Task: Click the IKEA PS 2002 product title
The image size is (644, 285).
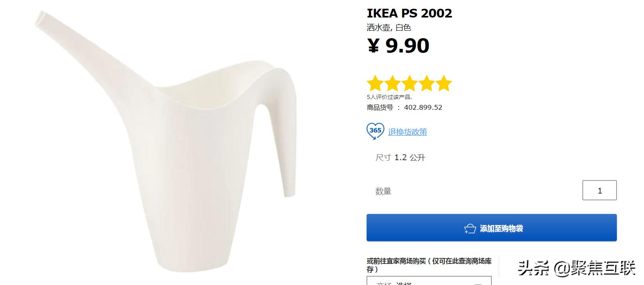Action: [409, 13]
